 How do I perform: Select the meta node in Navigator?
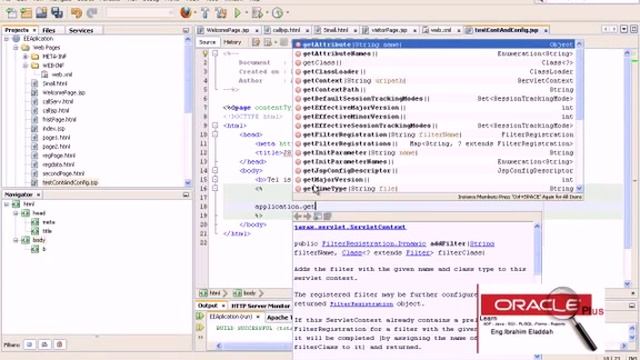tap(48, 222)
